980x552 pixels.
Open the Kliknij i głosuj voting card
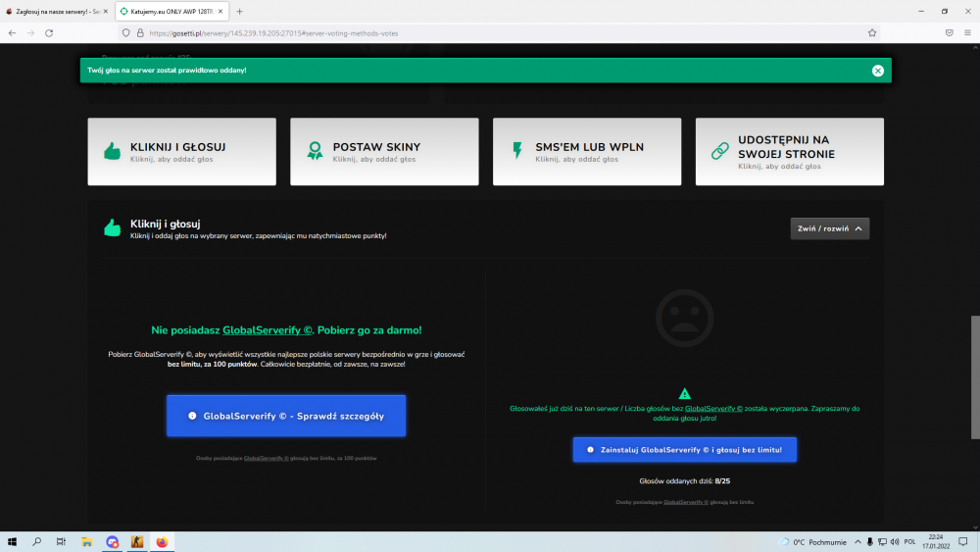pyautogui.click(x=182, y=151)
